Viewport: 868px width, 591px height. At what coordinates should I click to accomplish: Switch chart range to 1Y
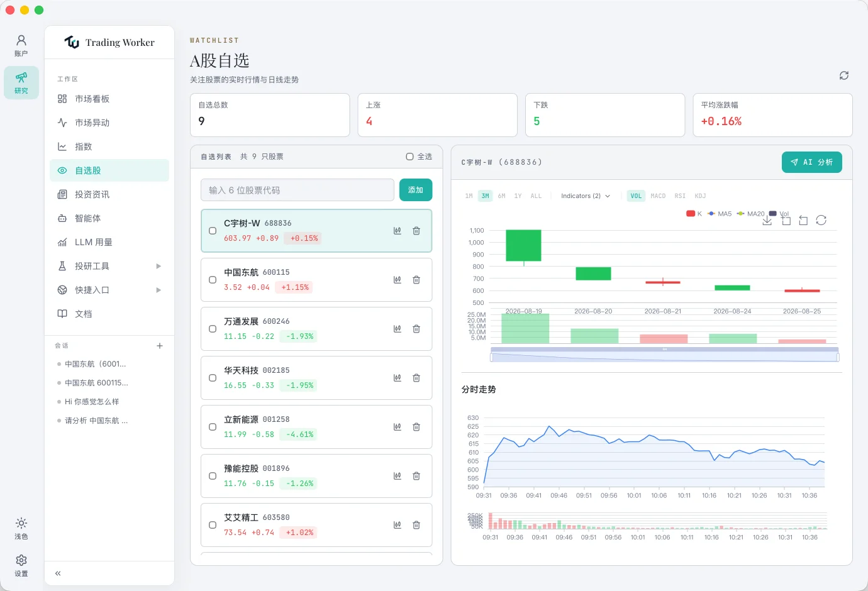pyautogui.click(x=518, y=196)
